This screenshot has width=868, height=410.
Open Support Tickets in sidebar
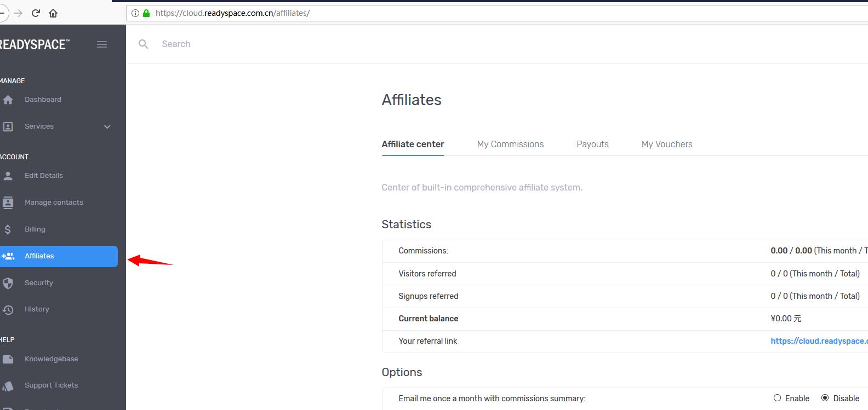click(51, 385)
